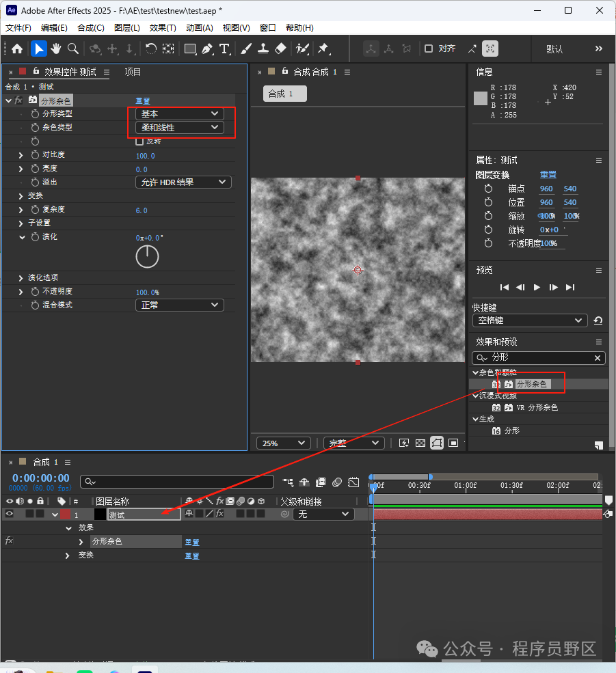Switch to the 项目 panel tab
The image size is (616, 673).
click(133, 72)
